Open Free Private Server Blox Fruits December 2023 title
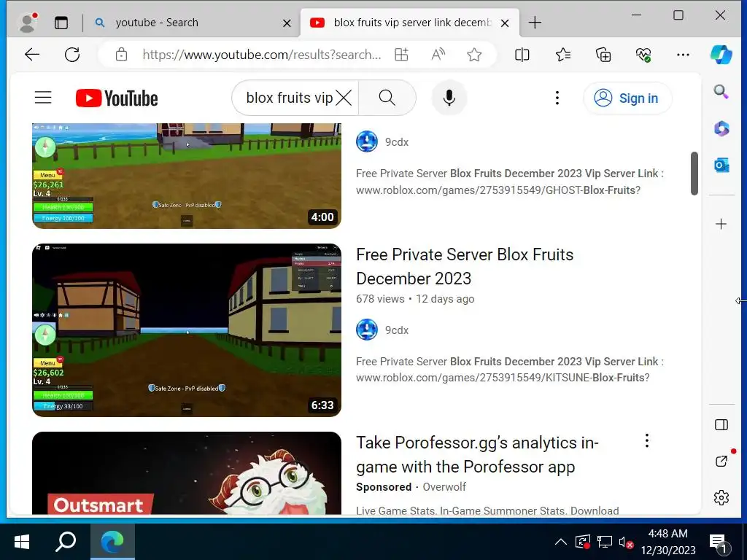Image resolution: width=747 pixels, height=560 pixels. [x=465, y=266]
